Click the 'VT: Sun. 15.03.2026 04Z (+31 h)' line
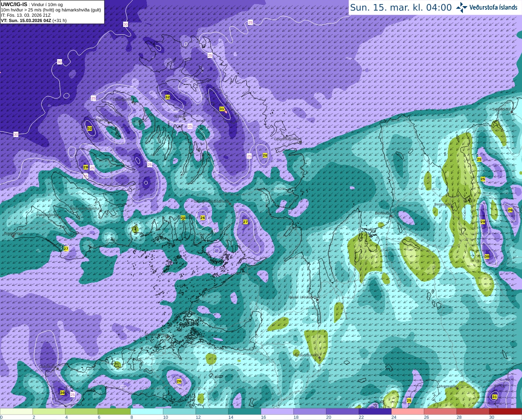The height and width of the screenshot is (420, 522). 33,20
